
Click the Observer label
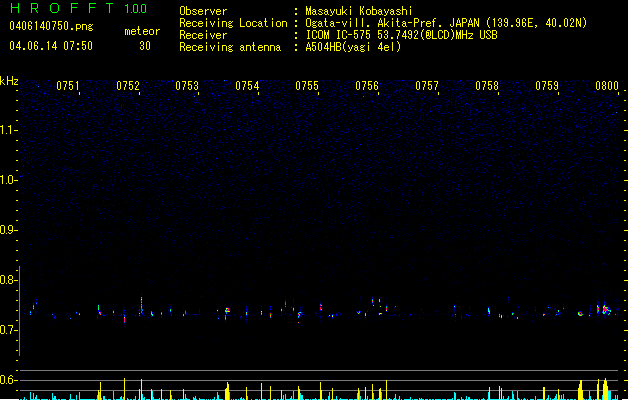203,11
